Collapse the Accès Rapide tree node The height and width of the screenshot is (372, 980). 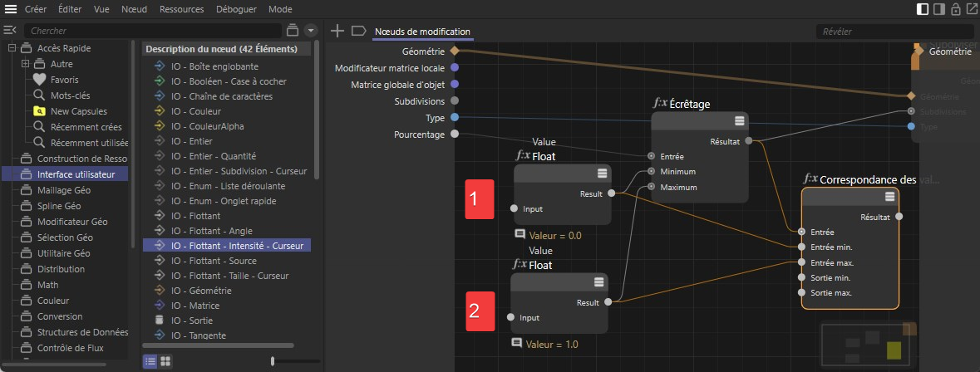(x=11, y=48)
